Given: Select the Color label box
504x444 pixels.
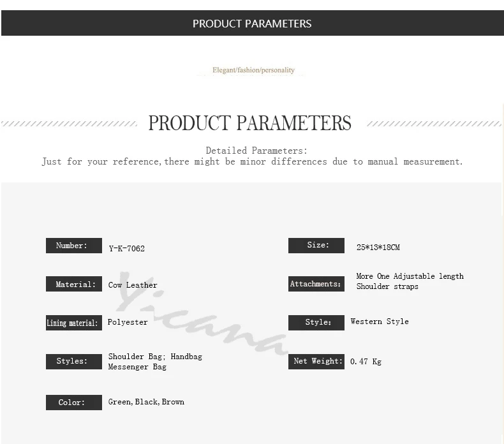Looking at the screenshot, I should click(74, 403).
